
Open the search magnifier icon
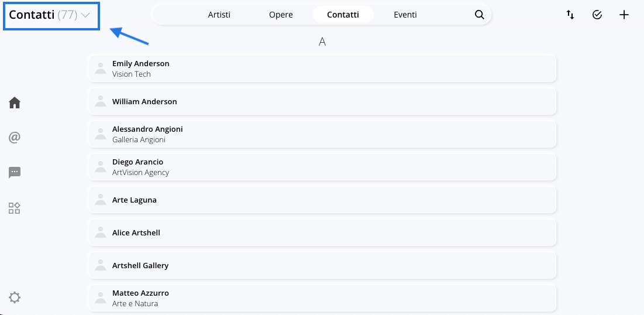pyautogui.click(x=479, y=15)
